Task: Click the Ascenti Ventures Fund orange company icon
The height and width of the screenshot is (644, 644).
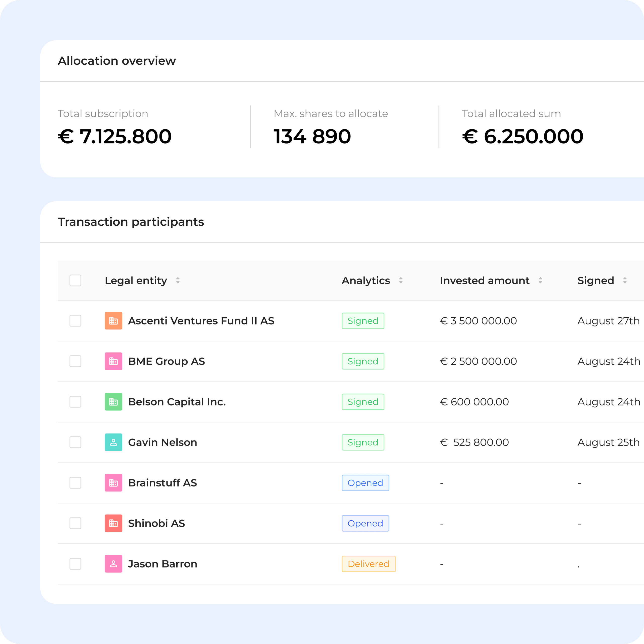Action: pos(113,321)
